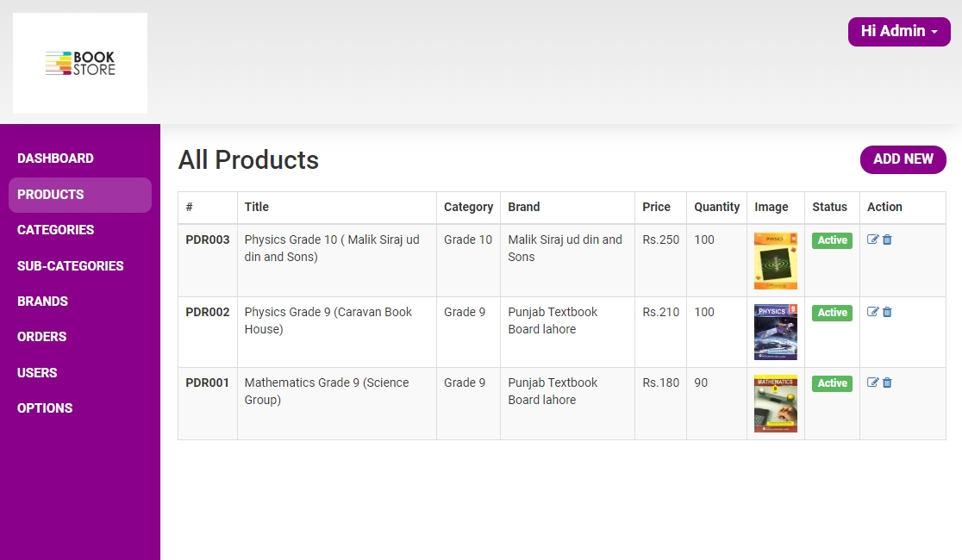Screen dimensions: 962x560
Task: Click the Book Store logo
Action: pos(80,63)
